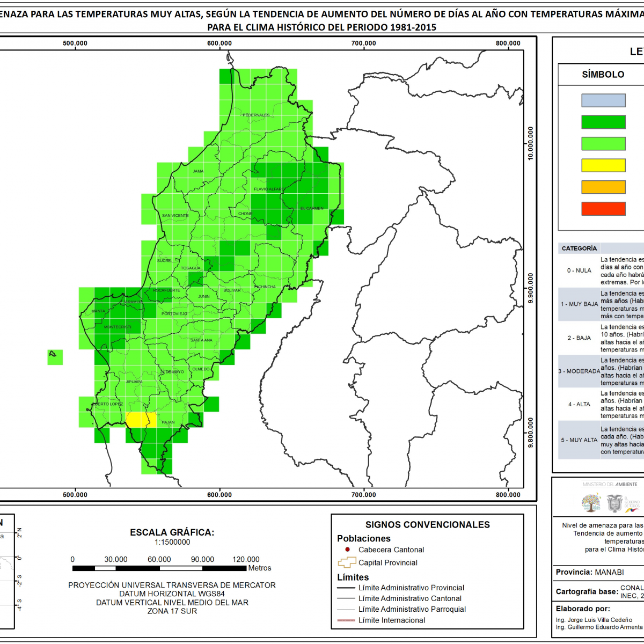
Task: Click the Límite Administrativo Provincial line symbol
Action: pyautogui.click(x=346, y=588)
